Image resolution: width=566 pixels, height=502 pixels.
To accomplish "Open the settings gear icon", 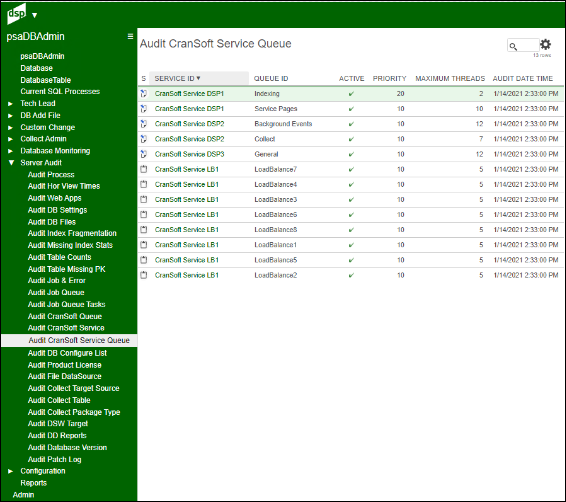I will [x=545, y=44].
